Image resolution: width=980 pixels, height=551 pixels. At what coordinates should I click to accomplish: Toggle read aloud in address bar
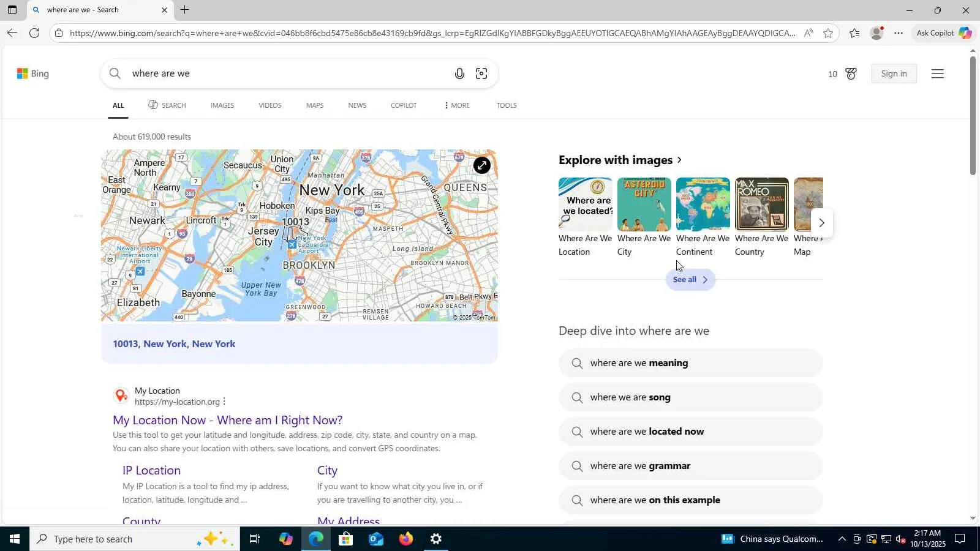point(809,33)
